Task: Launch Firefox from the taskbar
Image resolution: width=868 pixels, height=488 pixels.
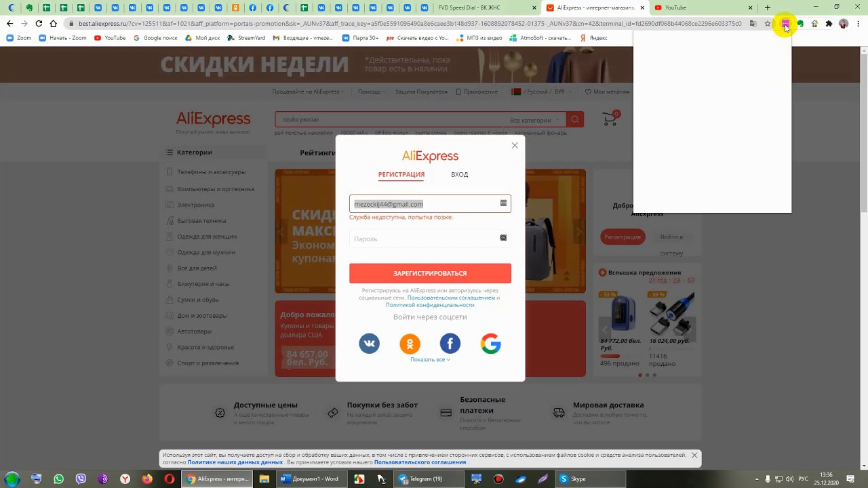Action: click(147, 479)
